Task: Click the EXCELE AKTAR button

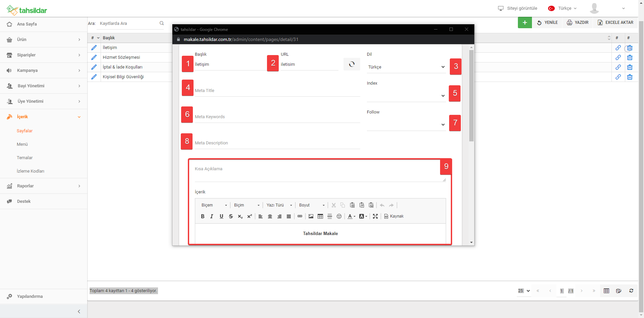Action: [615, 22]
